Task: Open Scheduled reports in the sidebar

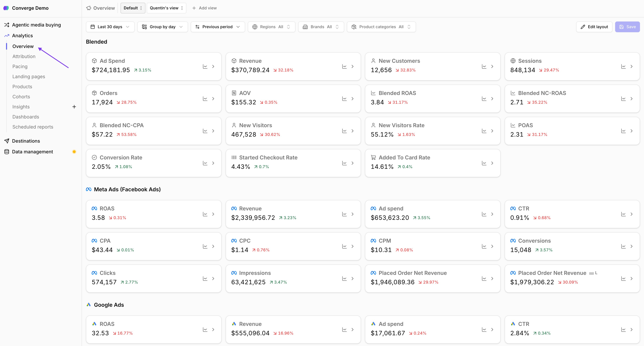Action: coord(33,127)
